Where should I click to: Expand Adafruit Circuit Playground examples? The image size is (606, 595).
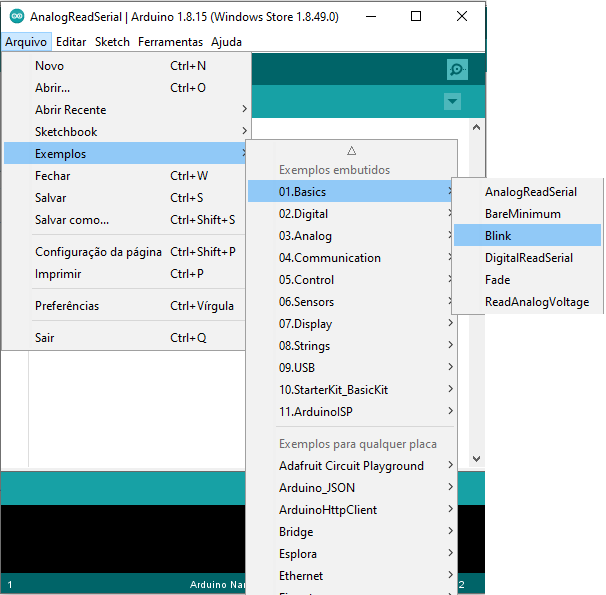pyautogui.click(x=351, y=466)
